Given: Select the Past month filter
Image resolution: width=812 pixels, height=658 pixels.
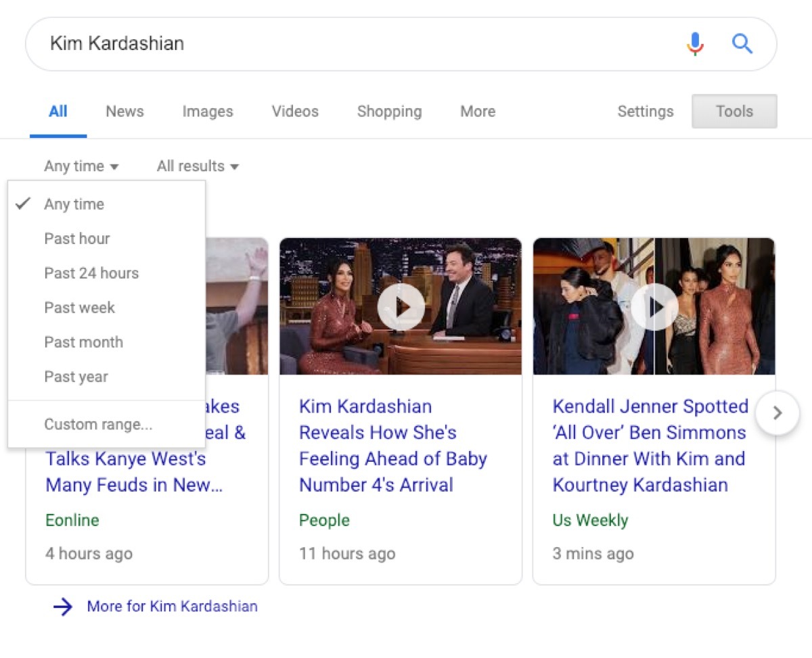Looking at the screenshot, I should pos(83,342).
